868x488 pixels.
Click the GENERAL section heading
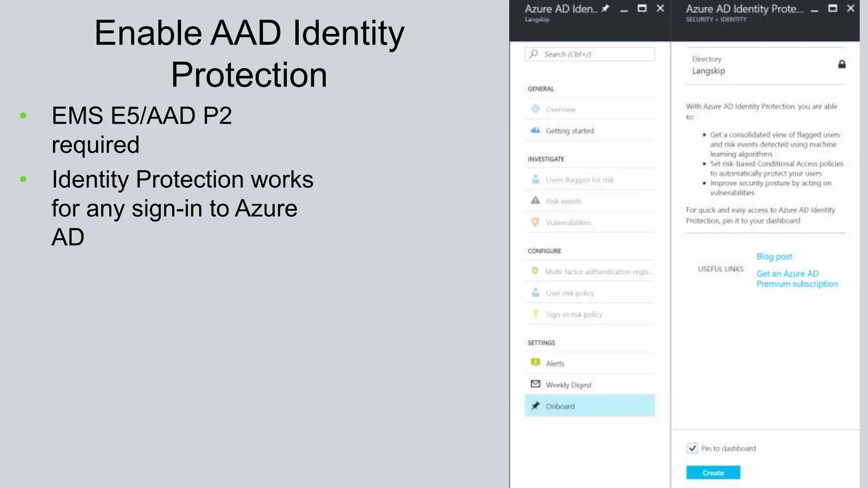(541, 89)
